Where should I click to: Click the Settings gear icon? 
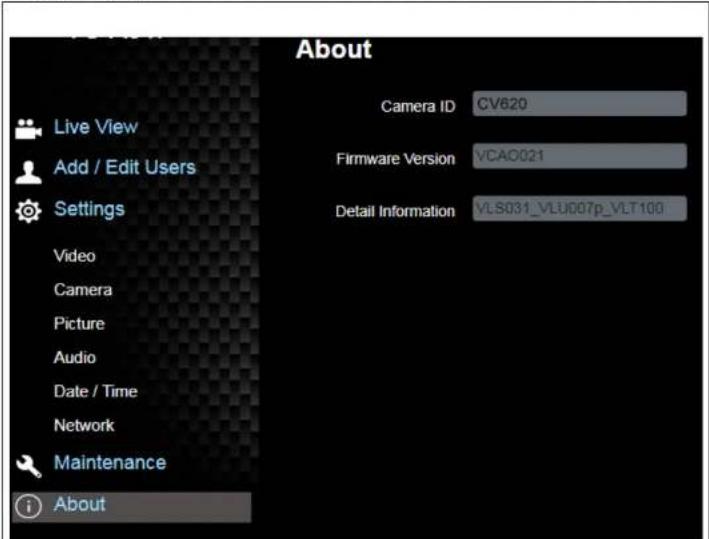point(28,211)
